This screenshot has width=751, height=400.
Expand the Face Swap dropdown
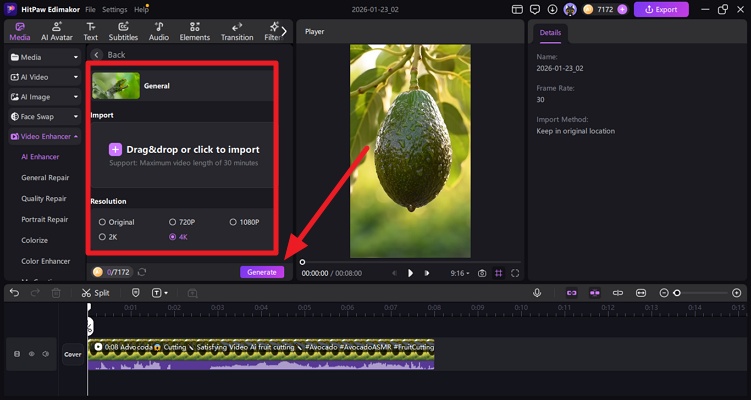tap(45, 116)
